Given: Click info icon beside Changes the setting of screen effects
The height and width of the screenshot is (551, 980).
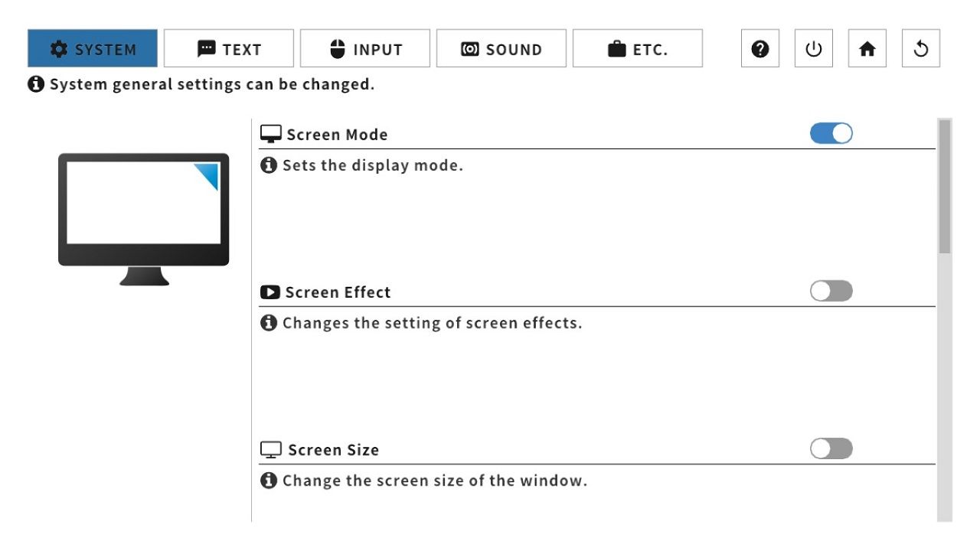Looking at the screenshot, I should (x=269, y=323).
